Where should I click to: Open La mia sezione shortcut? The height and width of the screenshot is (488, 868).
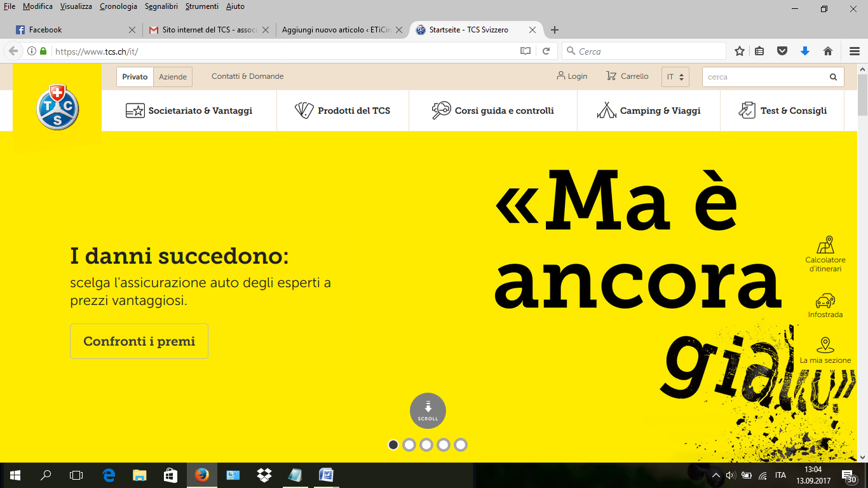(825, 351)
